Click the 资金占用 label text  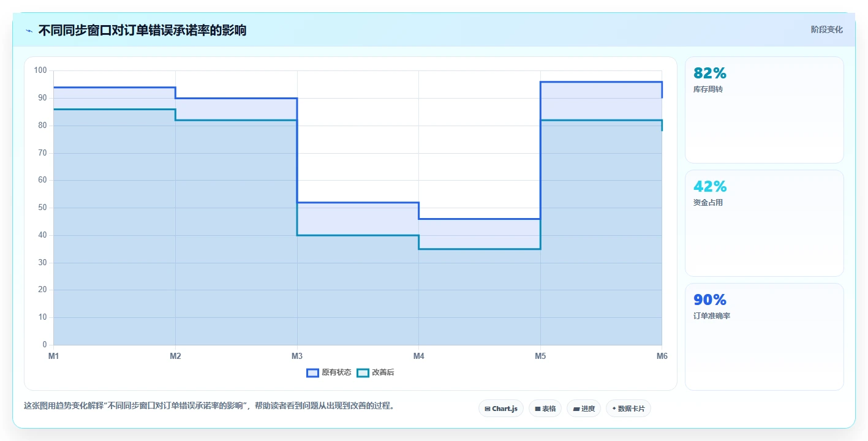coord(708,203)
